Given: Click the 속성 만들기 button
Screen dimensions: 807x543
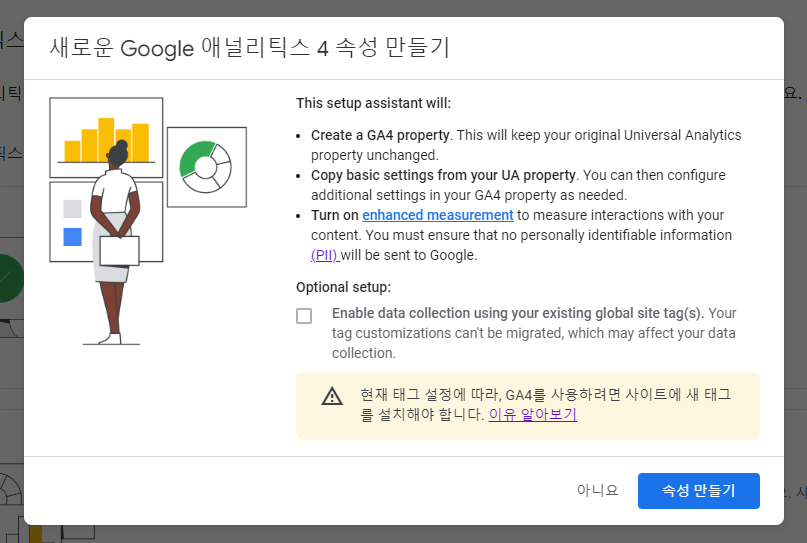Looking at the screenshot, I should click(x=698, y=491).
